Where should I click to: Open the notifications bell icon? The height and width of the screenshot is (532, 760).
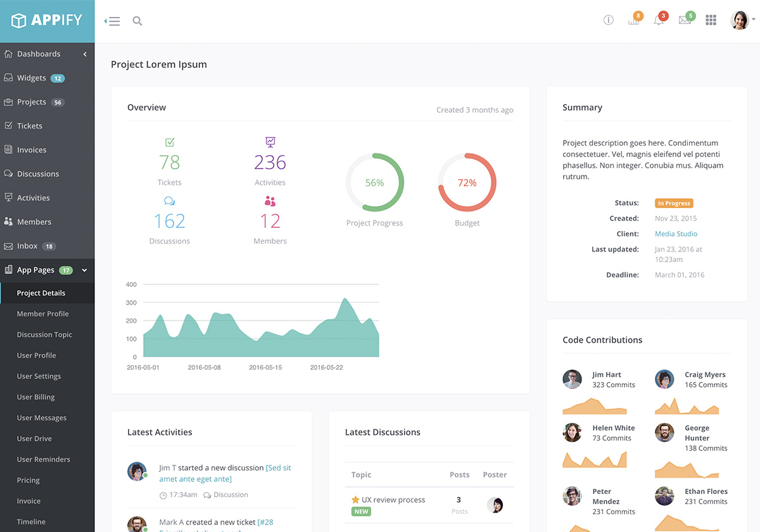(659, 20)
